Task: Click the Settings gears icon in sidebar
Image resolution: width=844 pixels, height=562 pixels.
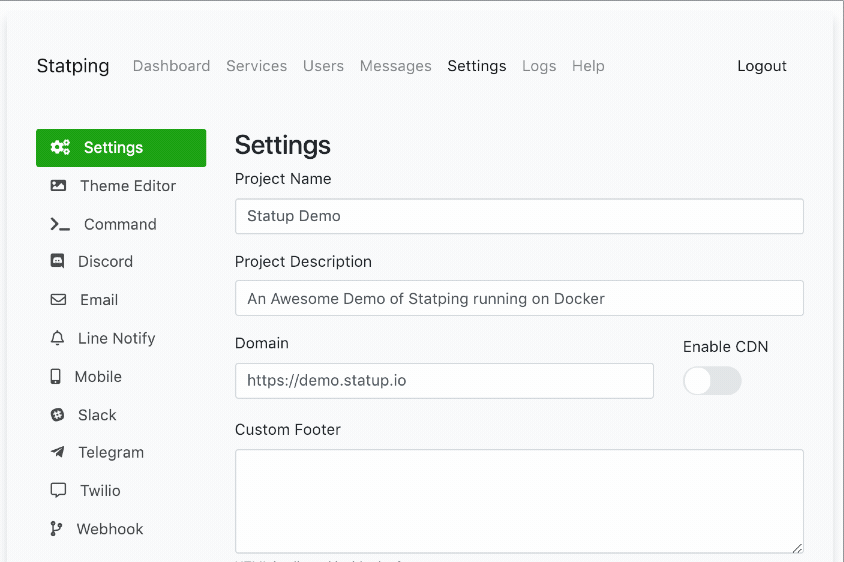Action: click(x=60, y=148)
